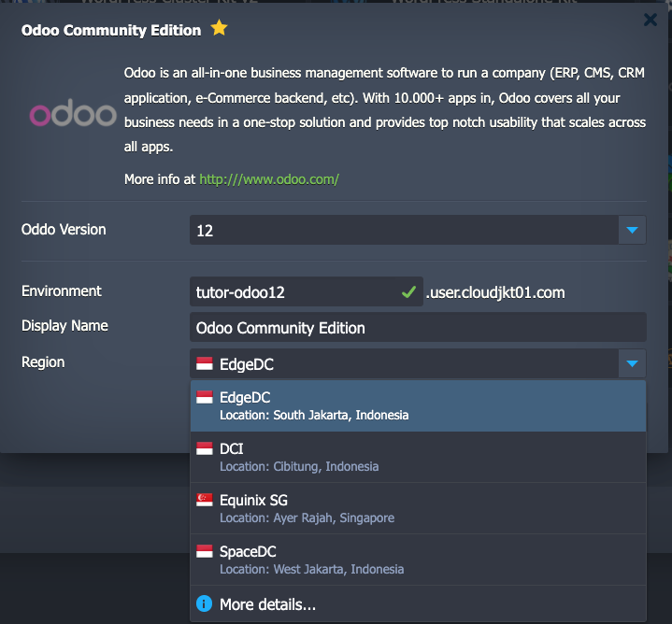
Task: Open More details... in region list
Action: tap(418, 603)
